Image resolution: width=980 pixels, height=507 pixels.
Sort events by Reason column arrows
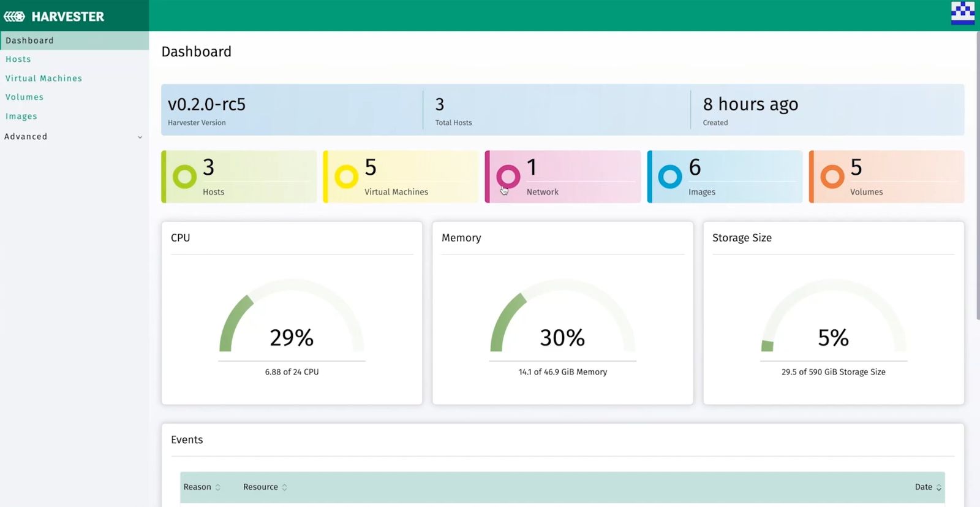pos(217,487)
